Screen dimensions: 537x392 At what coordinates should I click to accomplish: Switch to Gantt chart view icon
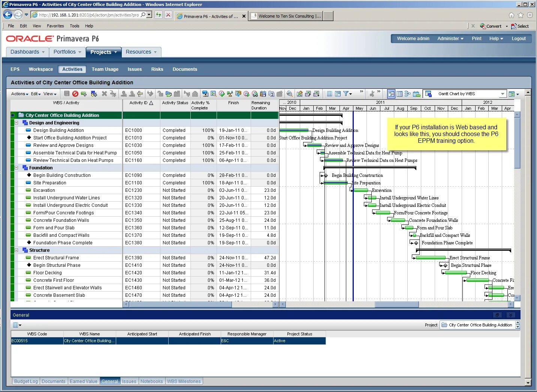click(391, 94)
